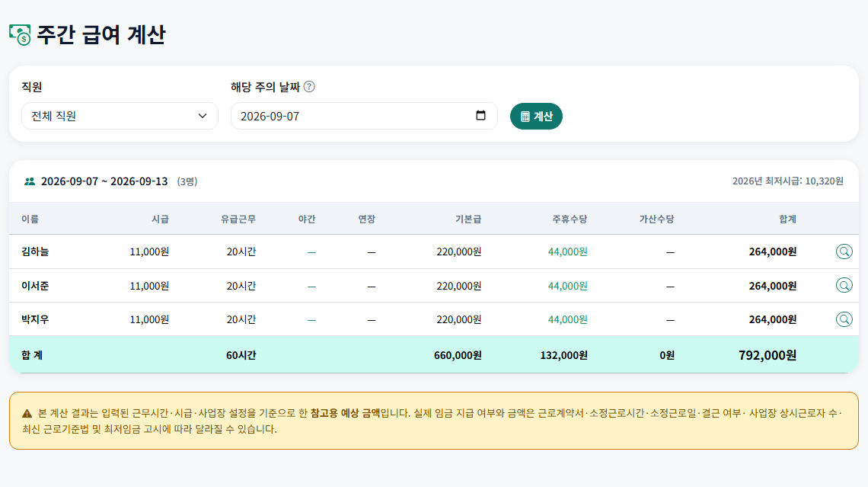Click the 2026년 최저시급: 10,320원 label
The width and height of the screenshot is (868, 487).
pos(788,181)
